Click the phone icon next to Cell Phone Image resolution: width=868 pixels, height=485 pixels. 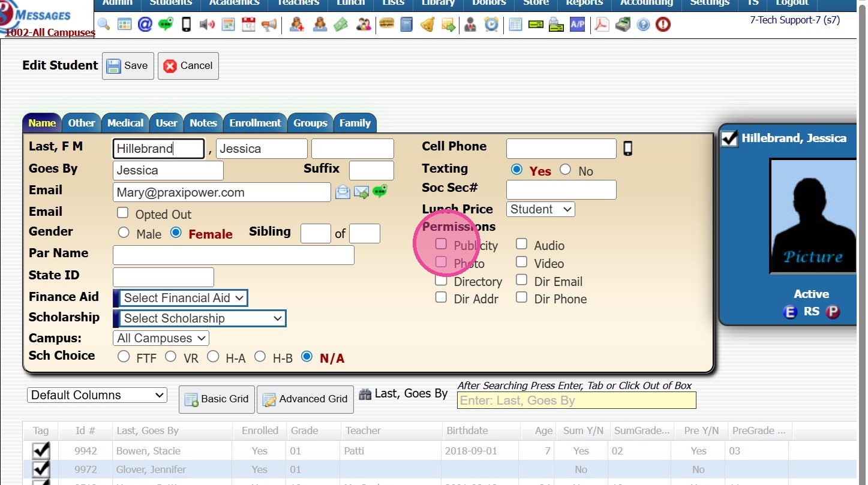click(x=627, y=148)
